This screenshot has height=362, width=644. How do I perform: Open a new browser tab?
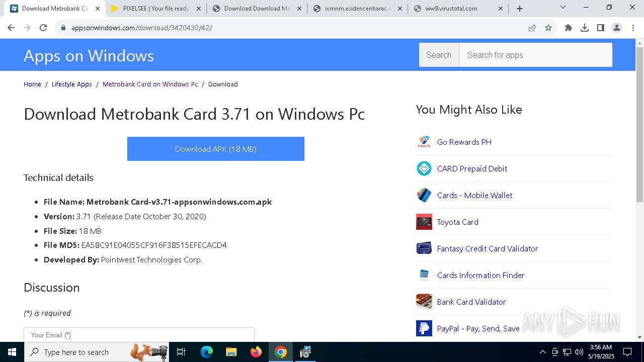point(520,9)
